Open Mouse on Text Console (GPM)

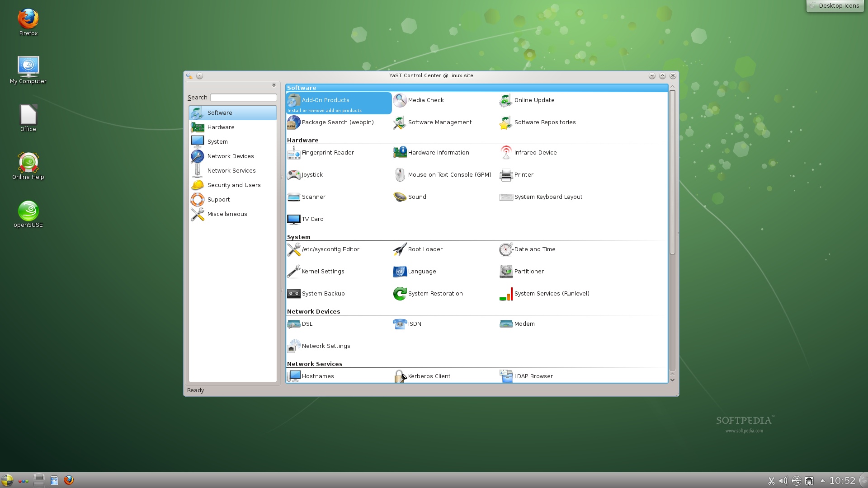(442, 175)
